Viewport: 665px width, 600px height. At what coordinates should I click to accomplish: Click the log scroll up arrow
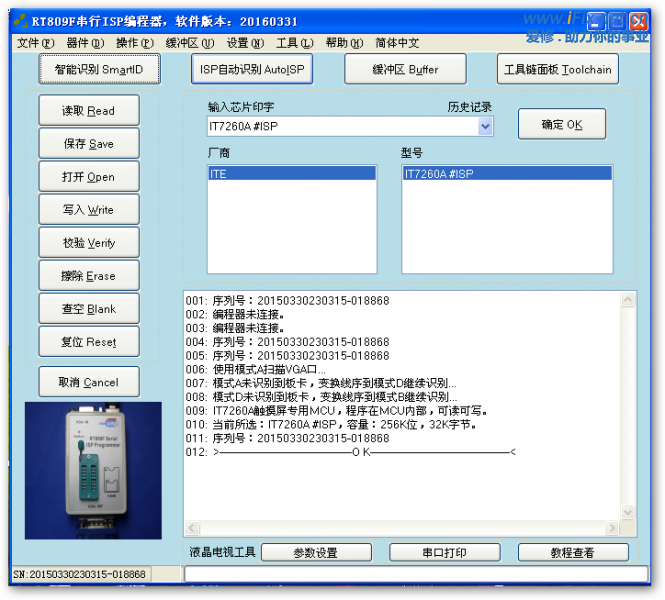pyautogui.click(x=628, y=300)
